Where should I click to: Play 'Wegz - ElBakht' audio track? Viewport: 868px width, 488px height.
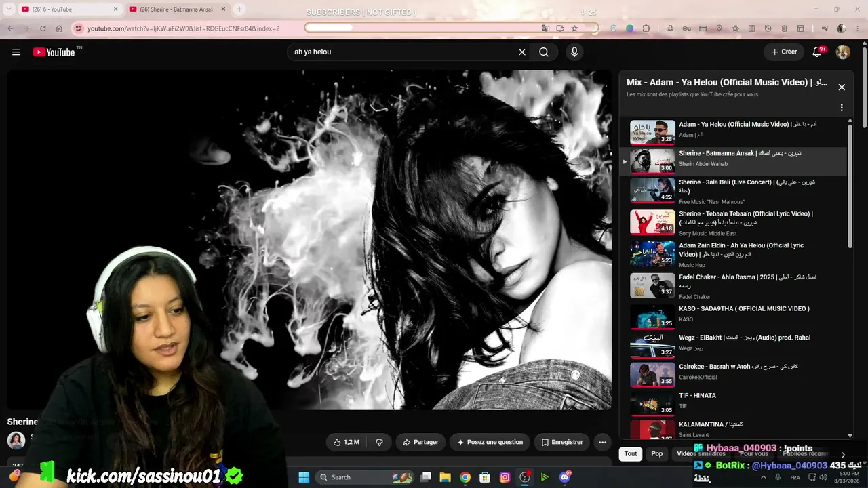(x=734, y=344)
